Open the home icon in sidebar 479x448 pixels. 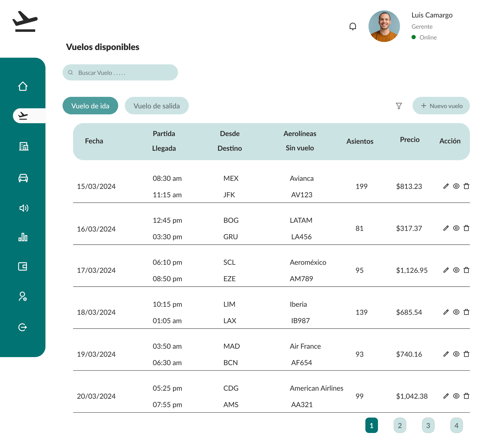23,86
